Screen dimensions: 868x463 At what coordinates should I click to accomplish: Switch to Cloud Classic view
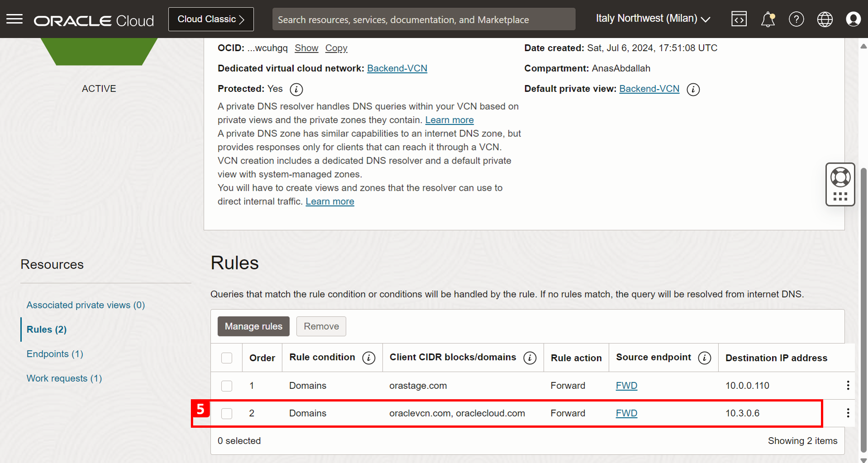pos(211,19)
